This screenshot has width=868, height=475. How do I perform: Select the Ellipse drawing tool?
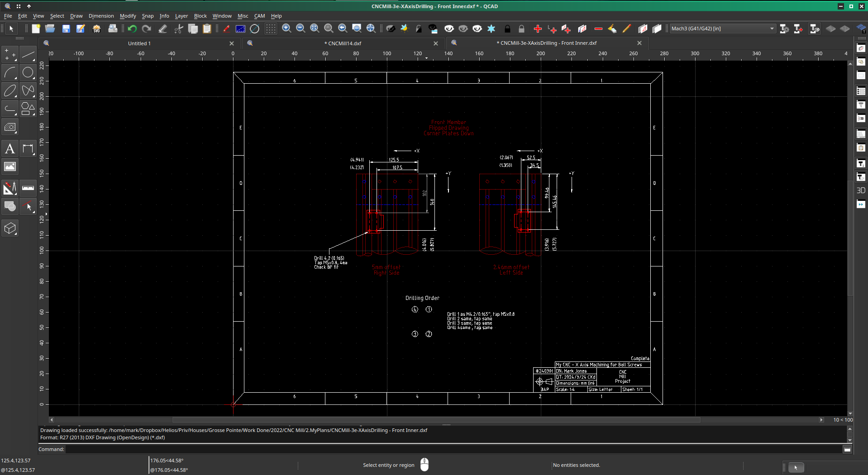click(x=10, y=90)
